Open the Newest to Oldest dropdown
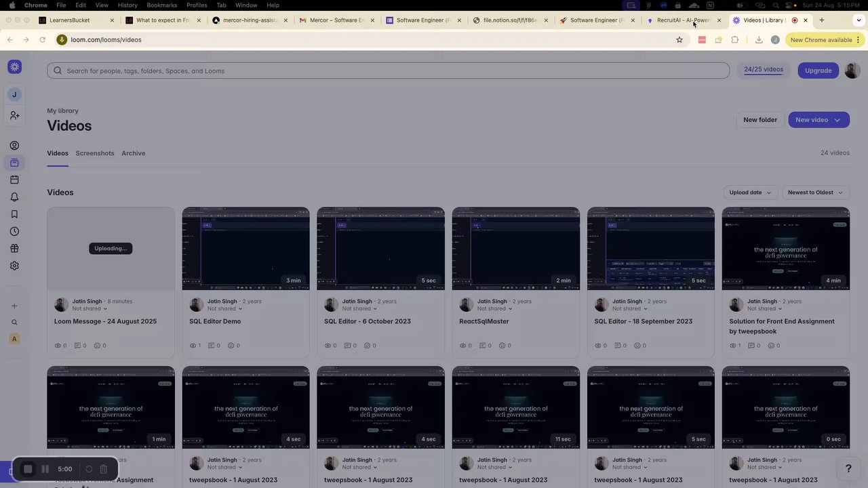868x488 pixels. point(816,192)
